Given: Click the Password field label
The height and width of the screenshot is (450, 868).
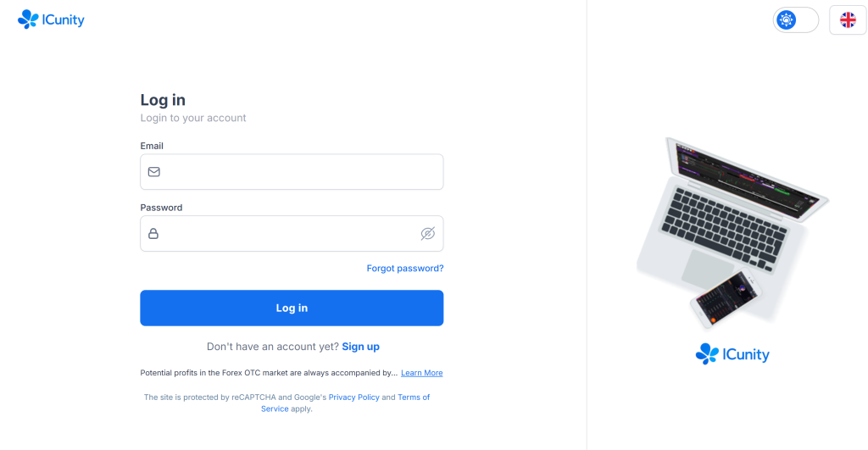Looking at the screenshot, I should coord(161,208).
